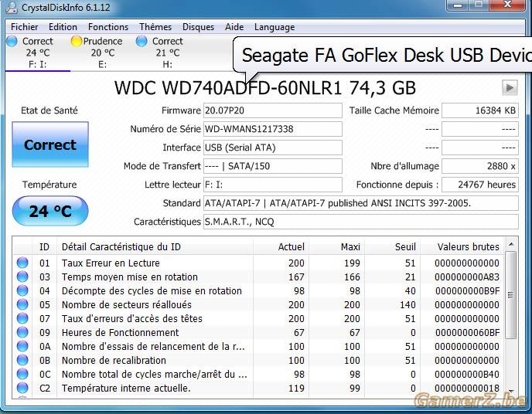Click the status orb for attribute 03
The image size is (532, 414).
[x=22, y=277]
